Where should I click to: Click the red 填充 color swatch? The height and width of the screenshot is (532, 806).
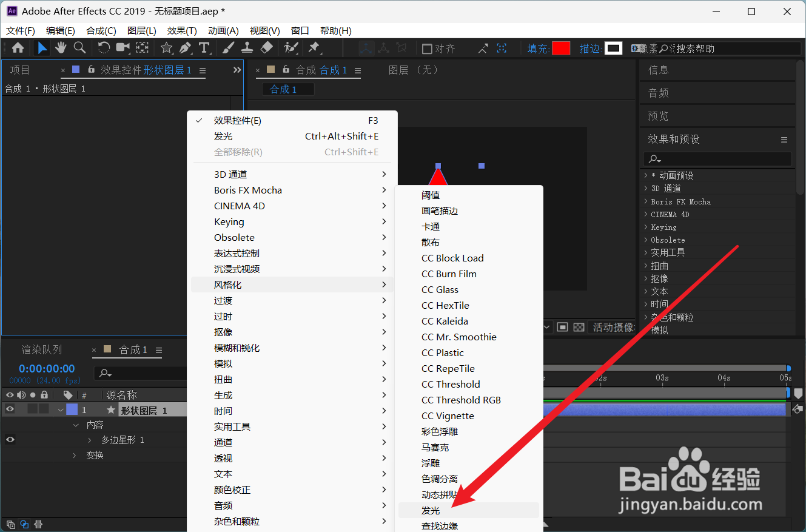point(561,48)
